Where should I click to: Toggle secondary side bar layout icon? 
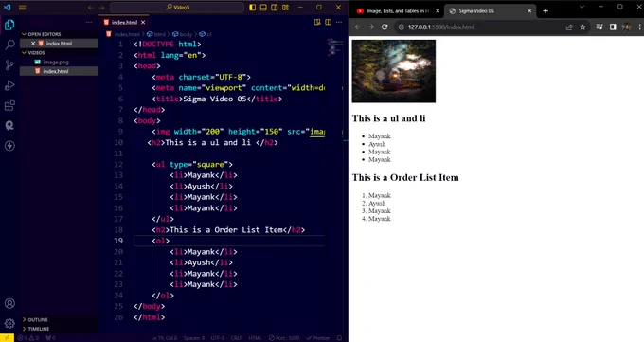pos(275,8)
